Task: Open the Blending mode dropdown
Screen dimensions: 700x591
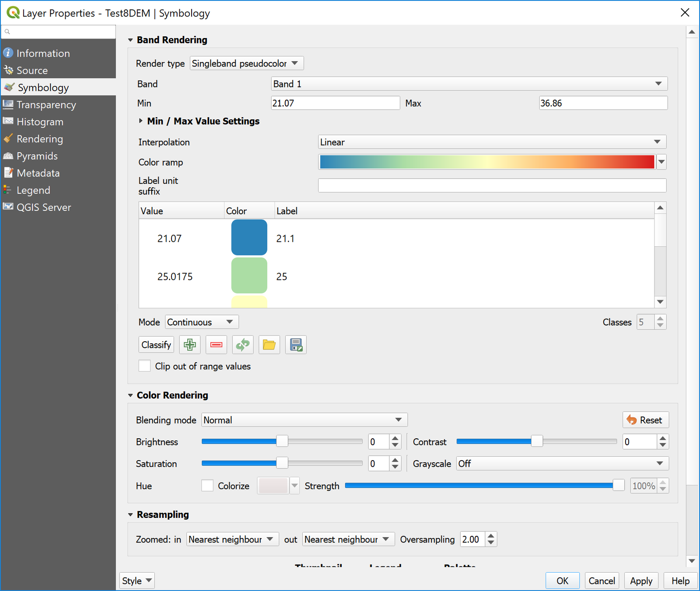Action: (304, 420)
